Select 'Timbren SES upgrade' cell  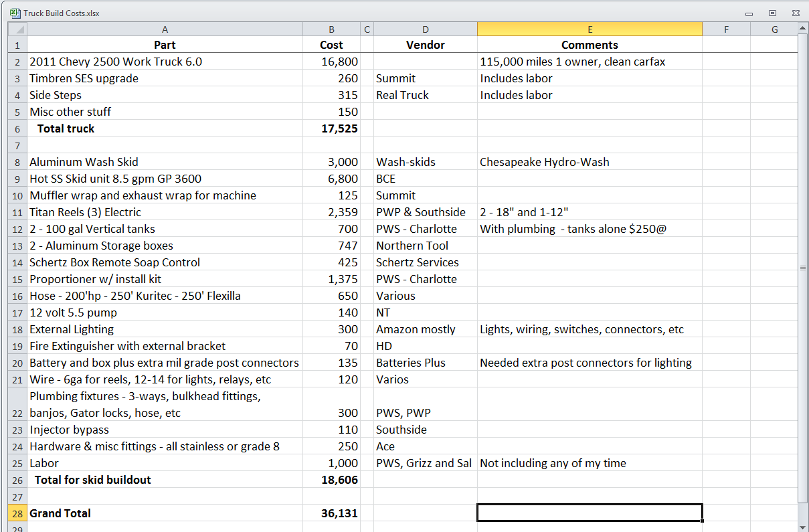point(165,78)
